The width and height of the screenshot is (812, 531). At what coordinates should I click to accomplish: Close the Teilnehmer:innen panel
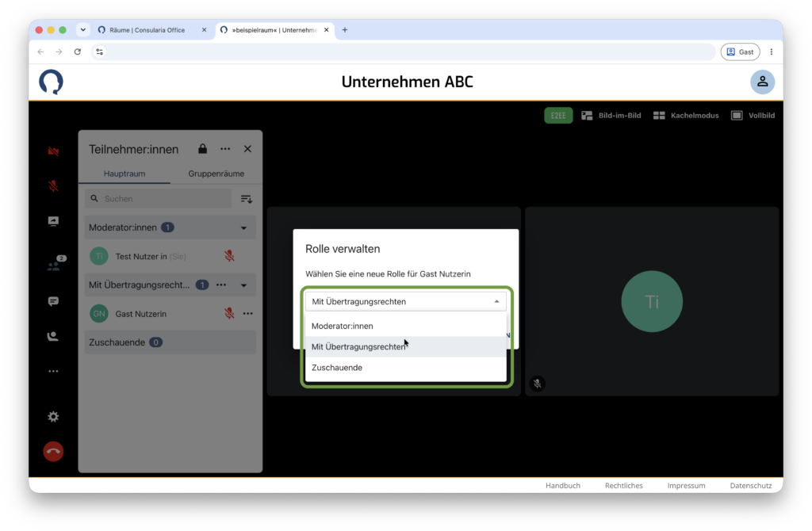[x=247, y=149]
